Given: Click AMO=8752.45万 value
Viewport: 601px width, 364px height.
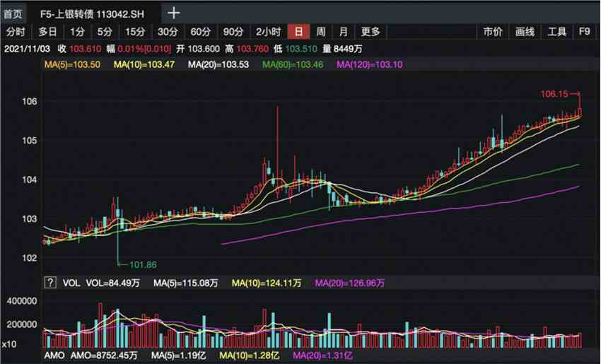Looking at the screenshot, I should pos(104,356).
